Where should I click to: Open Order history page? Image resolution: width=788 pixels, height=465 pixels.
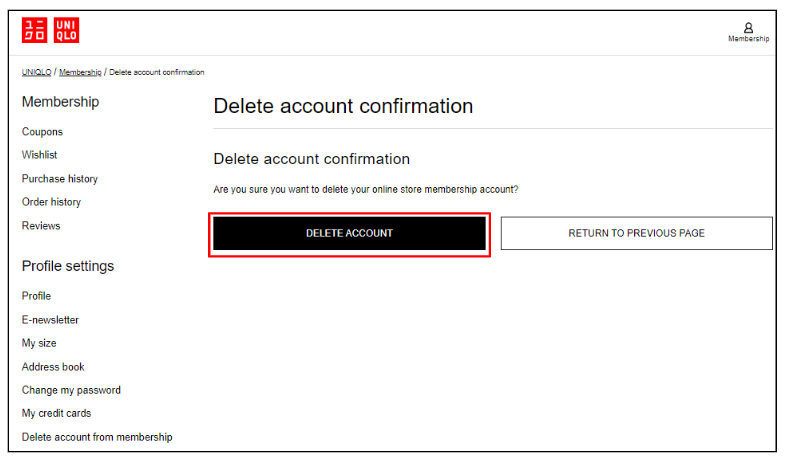(x=51, y=202)
